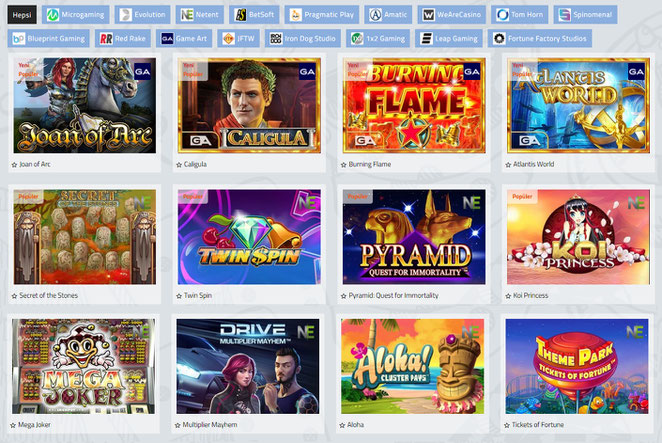Open the Caligula game thumbnail

click(x=249, y=105)
